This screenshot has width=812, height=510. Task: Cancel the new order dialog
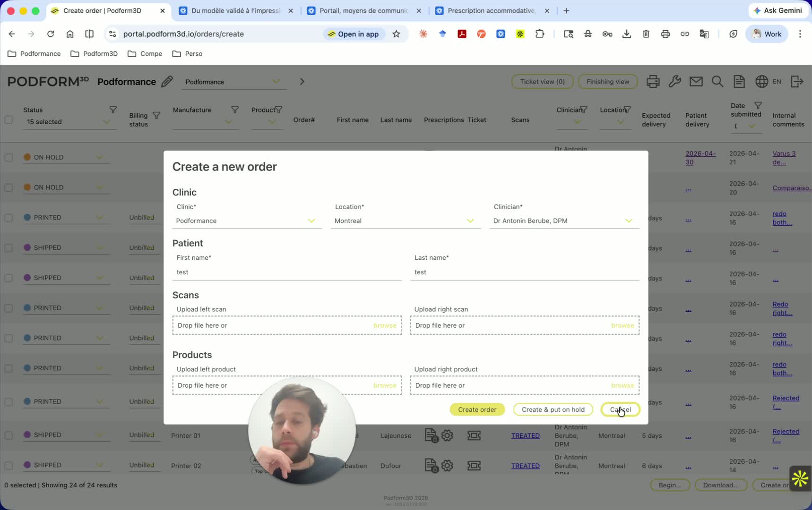click(x=620, y=409)
